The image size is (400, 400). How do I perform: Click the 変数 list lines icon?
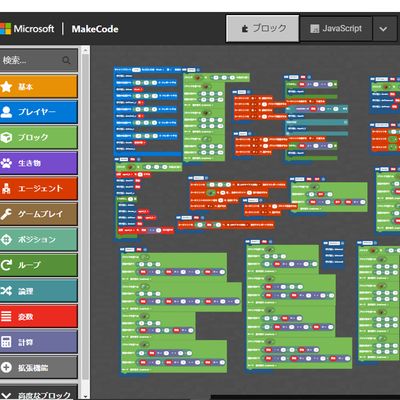6,316
